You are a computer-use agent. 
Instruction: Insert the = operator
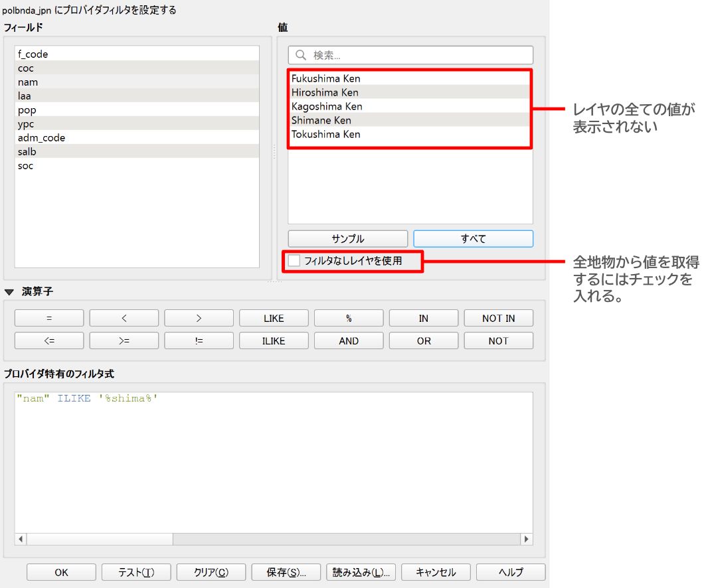pyautogui.click(x=49, y=318)
